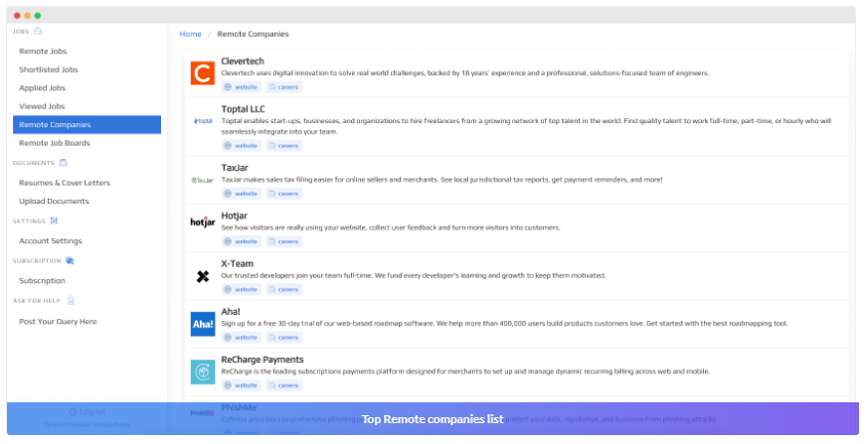Open Applied Jobs page
This screenshot has height=444, width=868.
[x=42, y=87]
